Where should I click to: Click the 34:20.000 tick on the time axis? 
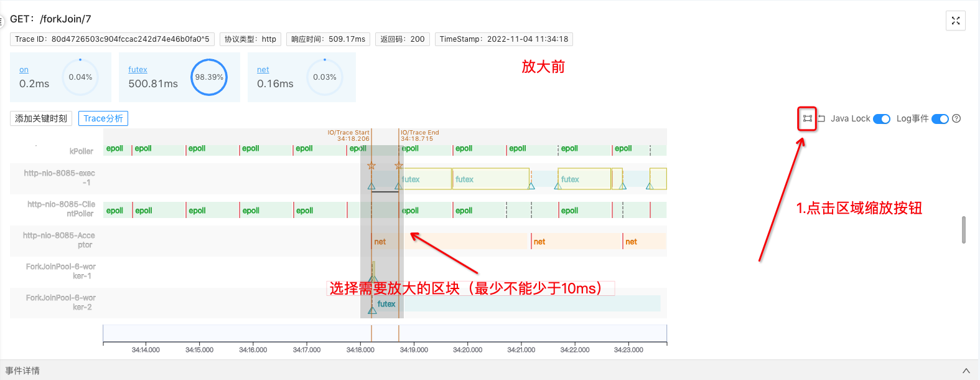point(468,349)
